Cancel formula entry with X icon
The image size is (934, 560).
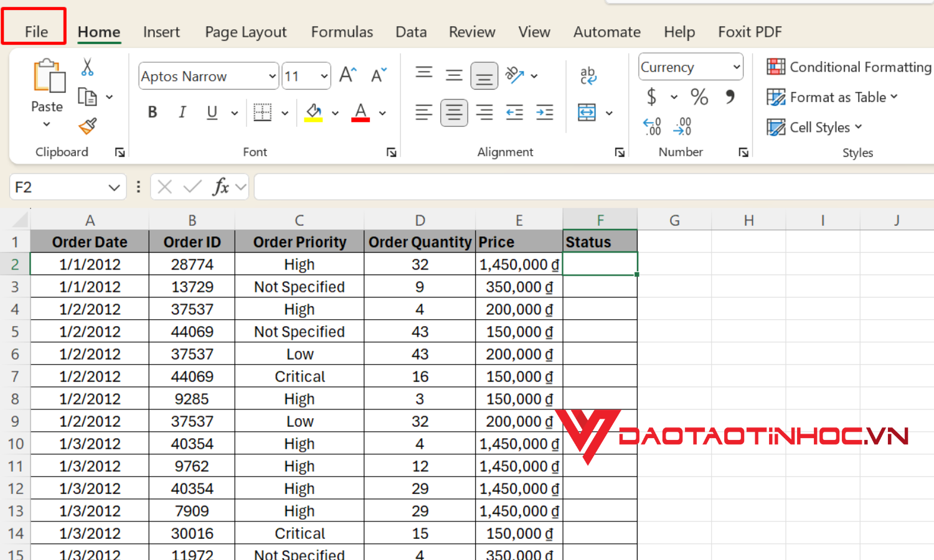tap(165, 187)
